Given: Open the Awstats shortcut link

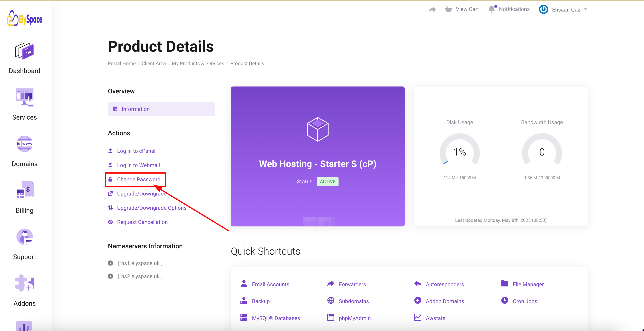Looking at the screenshot, I should coord(435,318).
